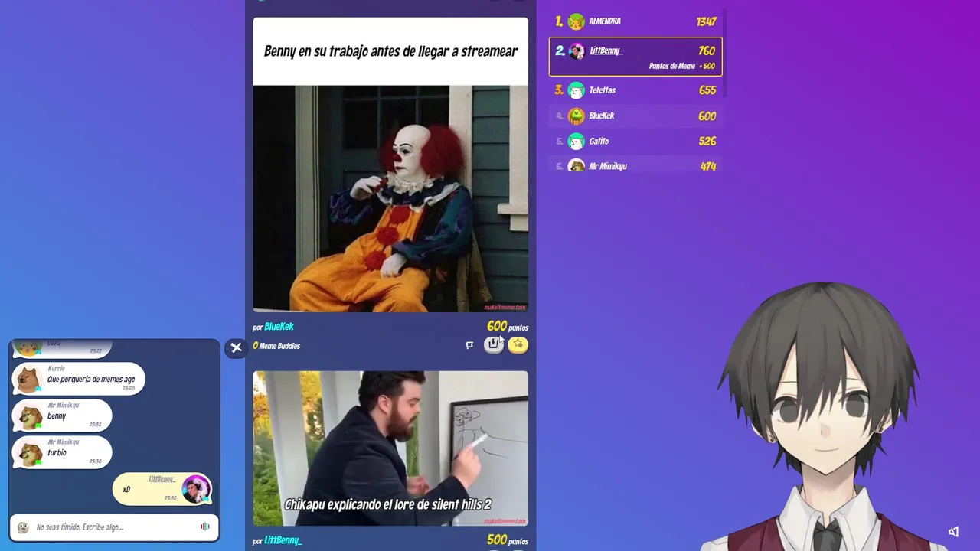
Task: Click the Tetettas name in the ranking
Action: click(603, 90)
